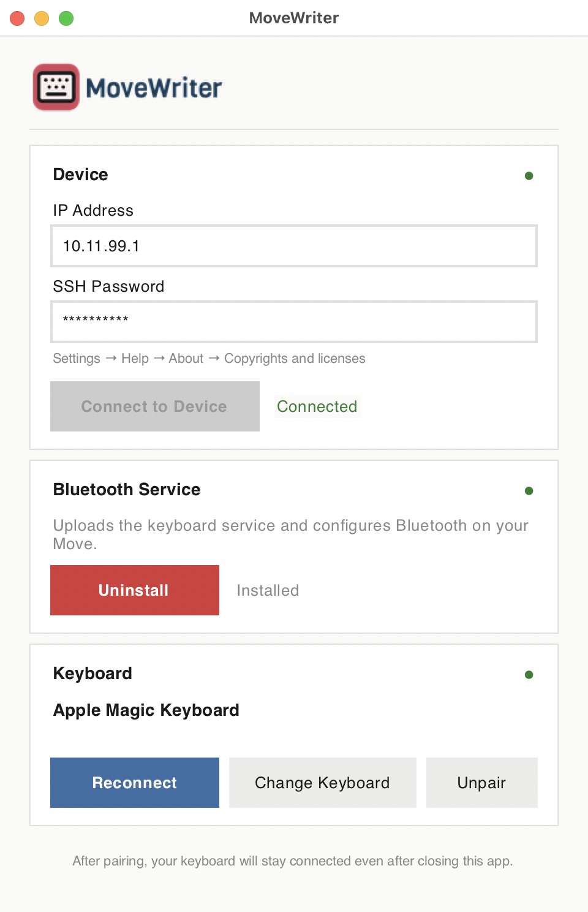
Task: Uninstall the Bluetooth keyboard service
Action: pyautogui.click(x=134, y=590)
